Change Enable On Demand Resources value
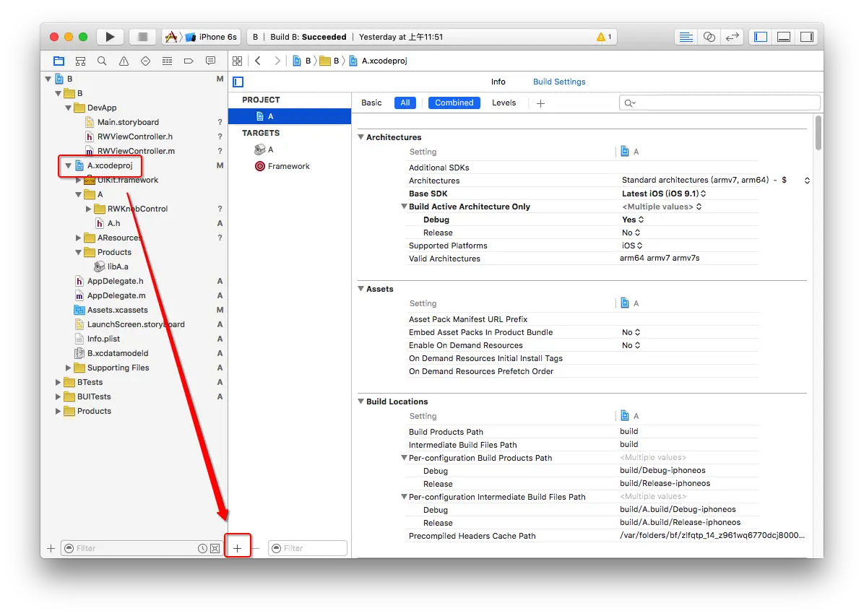The height and width of the screenshot is (616, 864). tap(631, 345)
